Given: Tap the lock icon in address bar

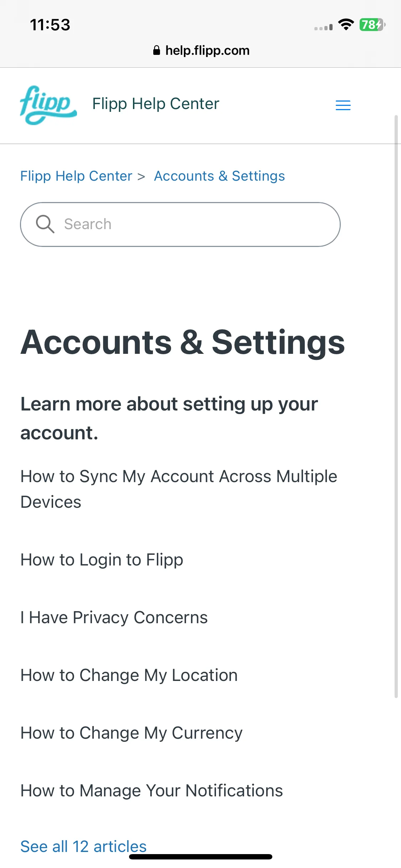Looking at the screenshot, I should [156, 50].
